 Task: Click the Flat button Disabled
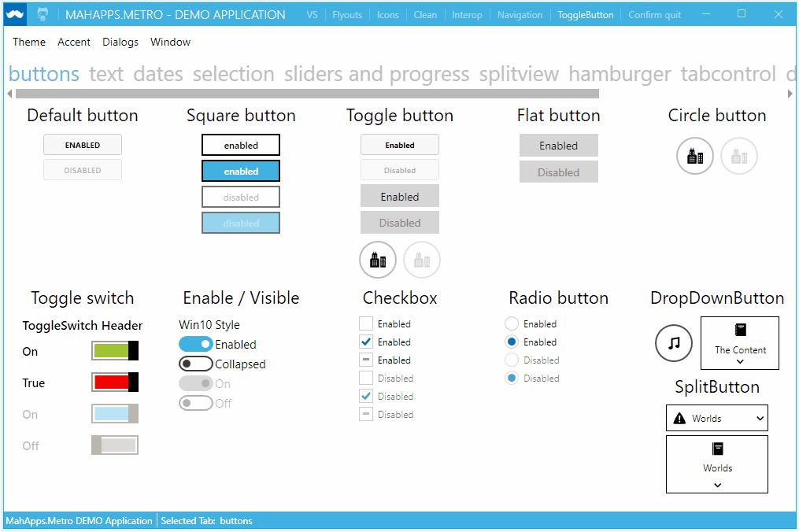[x=558, y=172]
